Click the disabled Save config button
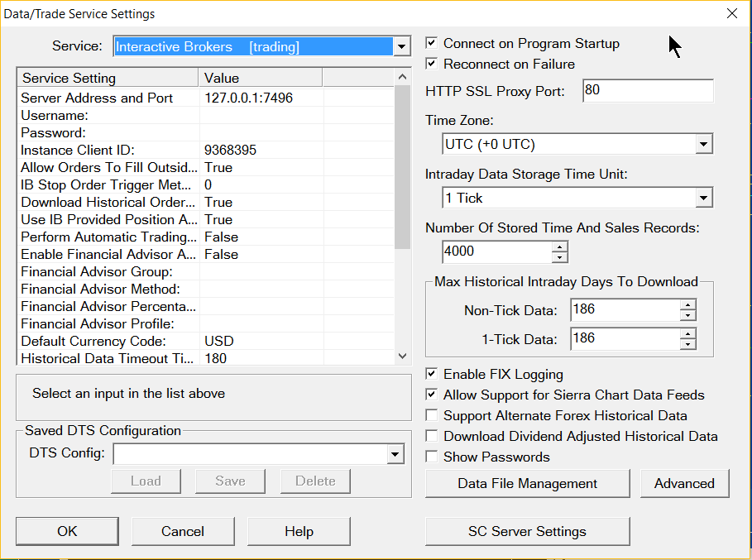Screen dimensions: 752x560 click(230, 481)
